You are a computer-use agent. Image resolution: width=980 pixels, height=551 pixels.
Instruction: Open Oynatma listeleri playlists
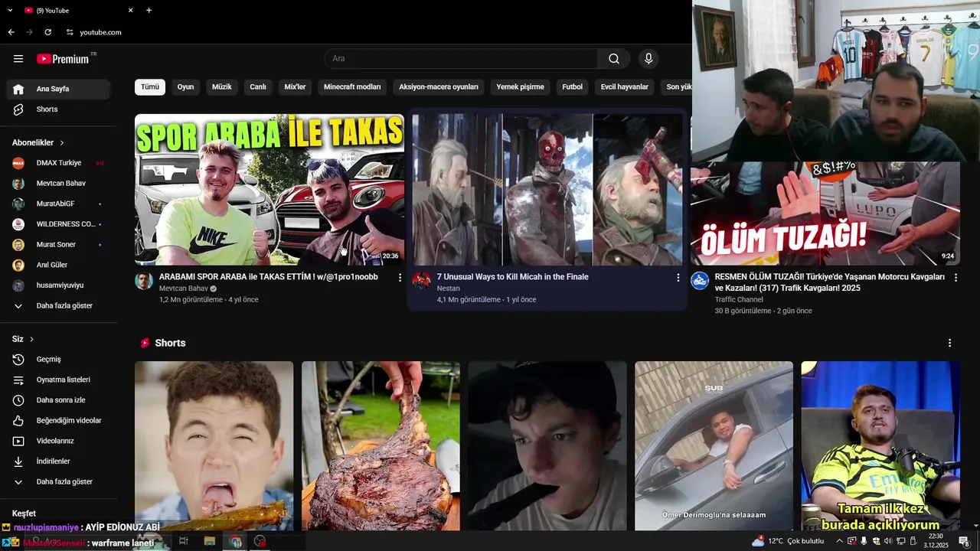click(x=58, y=380)
